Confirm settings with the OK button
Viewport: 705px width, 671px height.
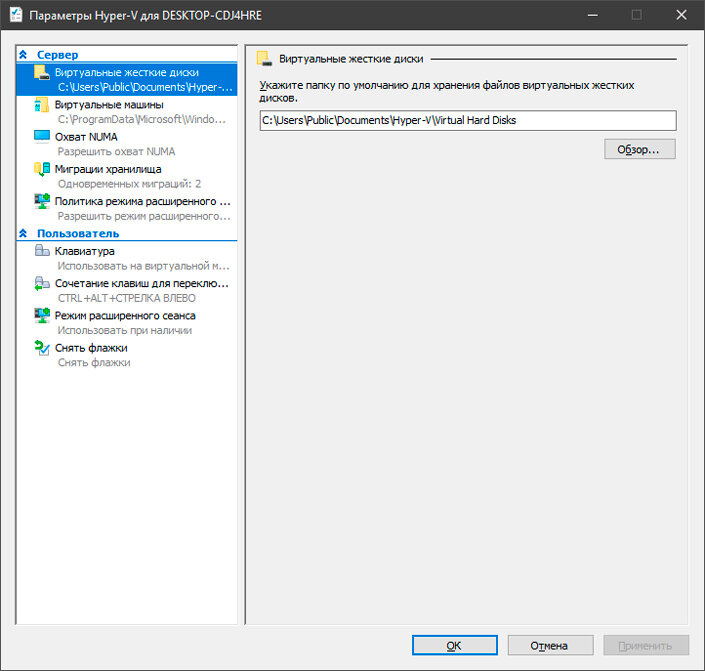[x=455, y=645]
